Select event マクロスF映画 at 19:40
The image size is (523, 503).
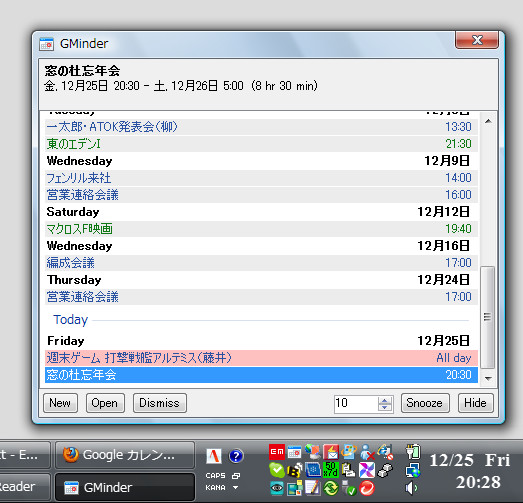(261, 229)
